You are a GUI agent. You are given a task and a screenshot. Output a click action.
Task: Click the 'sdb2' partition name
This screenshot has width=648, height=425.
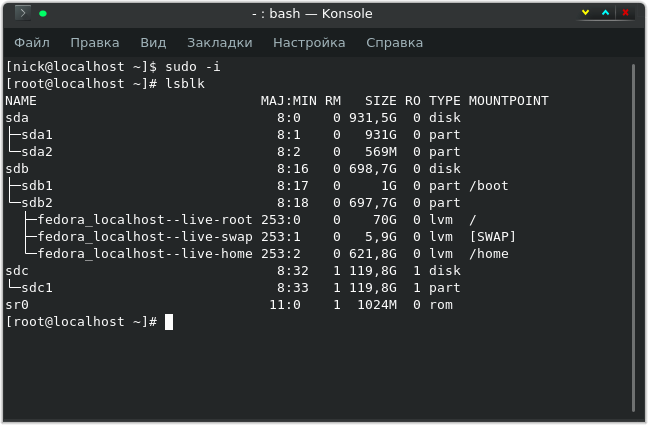tap(37, 203)
